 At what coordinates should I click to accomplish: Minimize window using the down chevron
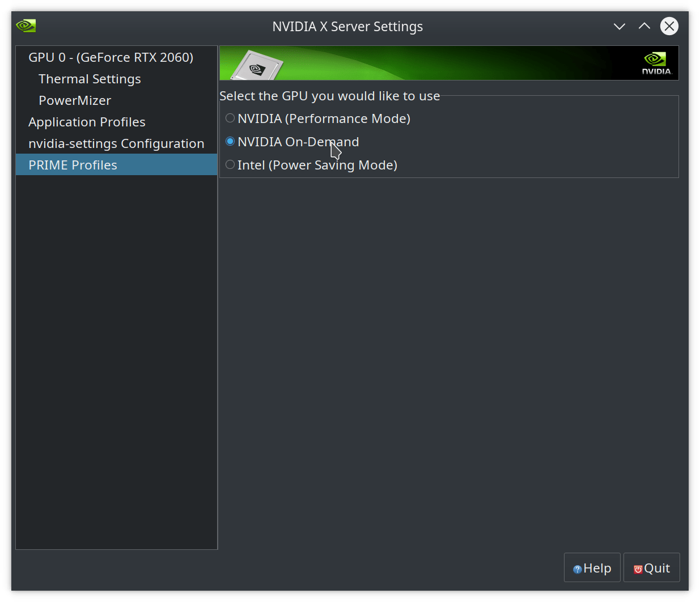619,27
